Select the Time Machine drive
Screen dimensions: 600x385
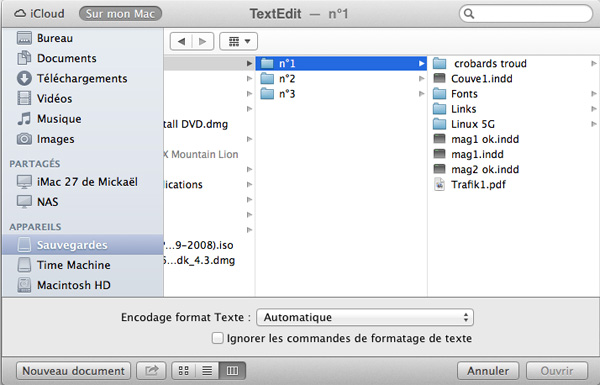coord(82,265)
